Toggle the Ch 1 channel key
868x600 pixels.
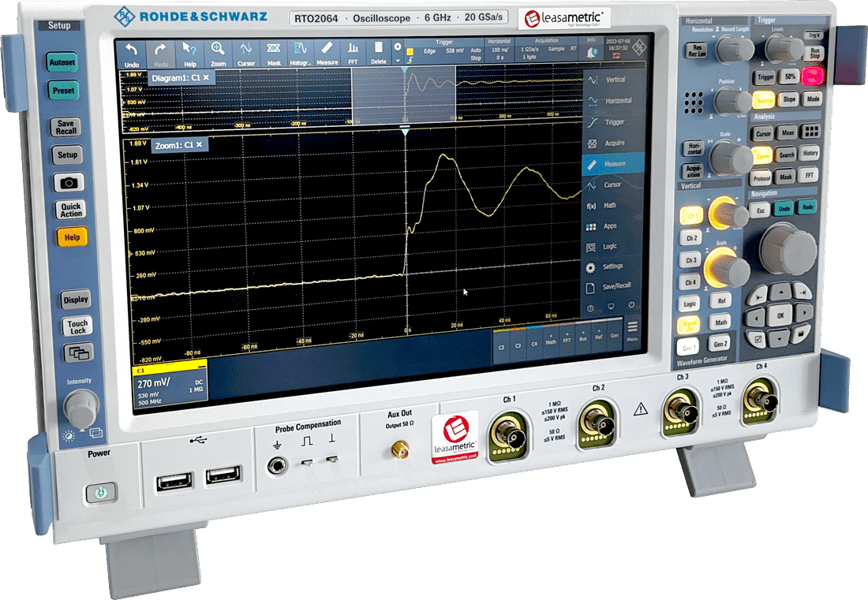point(691,216)
